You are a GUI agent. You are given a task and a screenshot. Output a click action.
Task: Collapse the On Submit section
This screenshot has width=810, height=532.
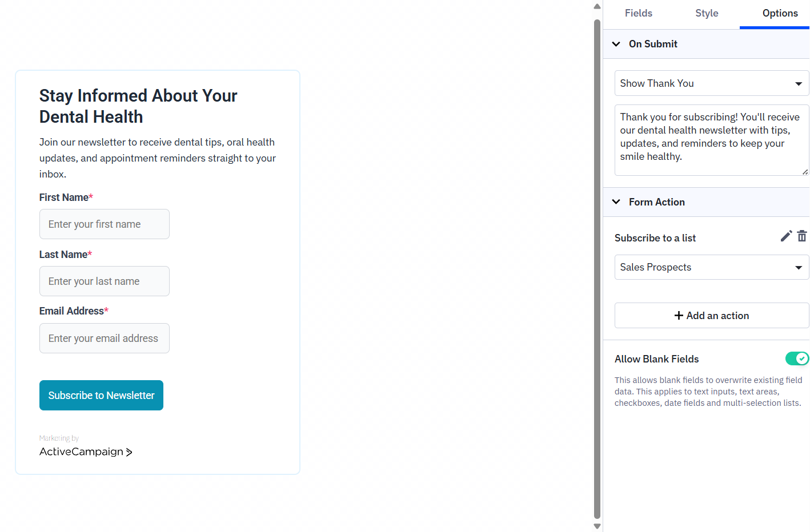click(616, 44)
